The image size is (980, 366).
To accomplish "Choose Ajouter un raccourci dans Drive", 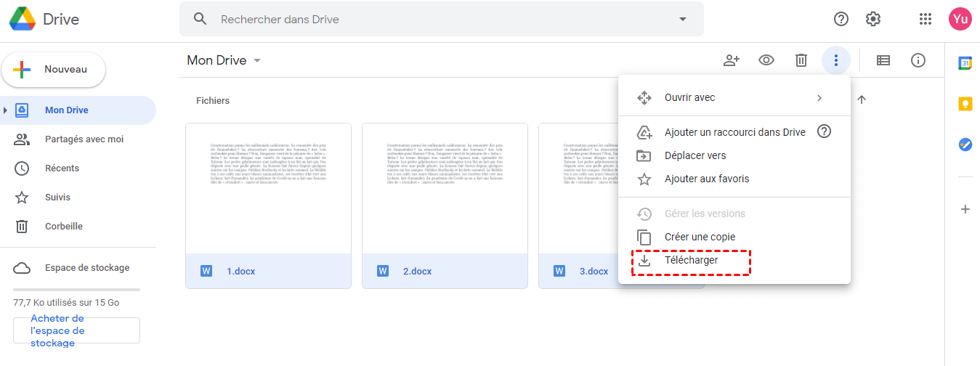I will [734, 132].
